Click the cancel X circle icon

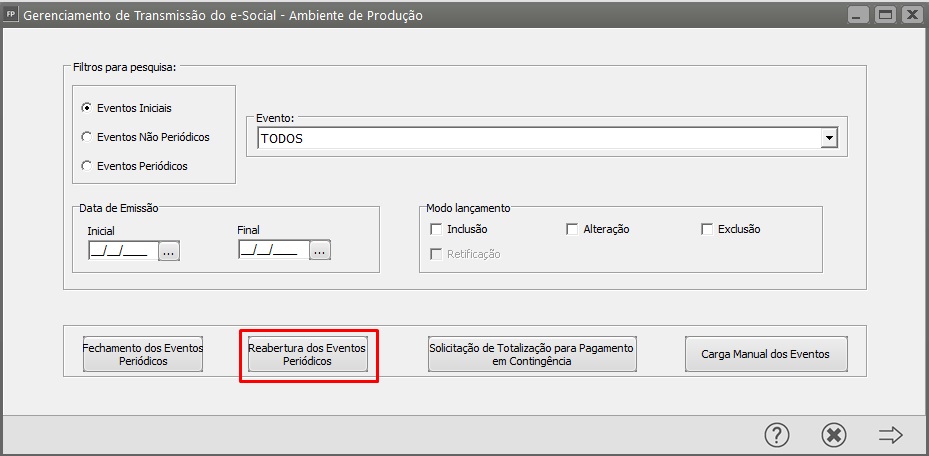(x=834, y=434)
